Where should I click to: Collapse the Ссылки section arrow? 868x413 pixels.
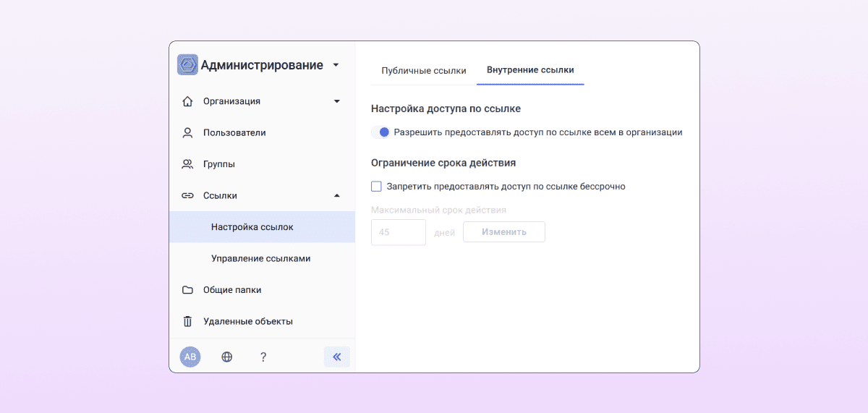point(336,195)
